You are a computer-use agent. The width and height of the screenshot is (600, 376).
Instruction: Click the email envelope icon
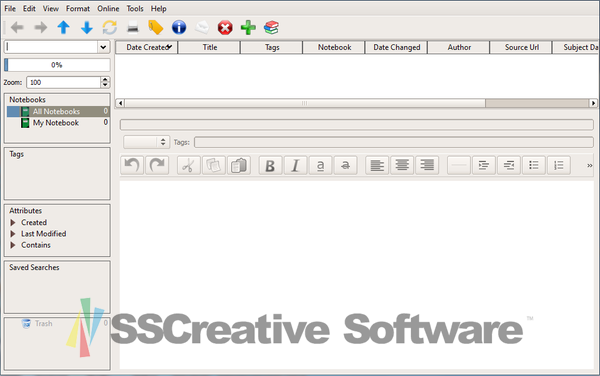click(202, 28)
